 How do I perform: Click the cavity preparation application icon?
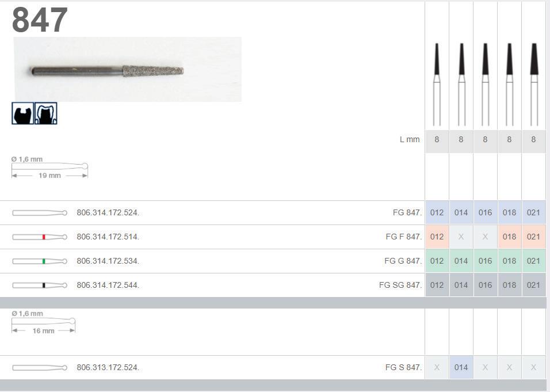click(23, 113)
